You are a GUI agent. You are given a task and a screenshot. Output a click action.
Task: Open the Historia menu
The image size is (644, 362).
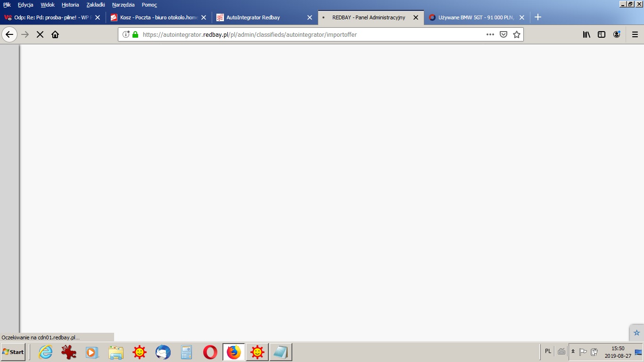(x=70, y=5)
